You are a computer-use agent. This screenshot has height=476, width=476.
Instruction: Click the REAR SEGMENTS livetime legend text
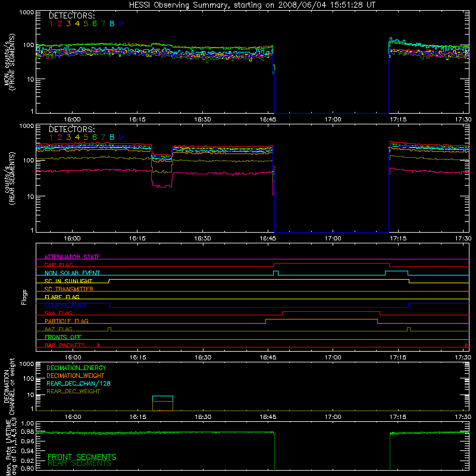point(80,464)
